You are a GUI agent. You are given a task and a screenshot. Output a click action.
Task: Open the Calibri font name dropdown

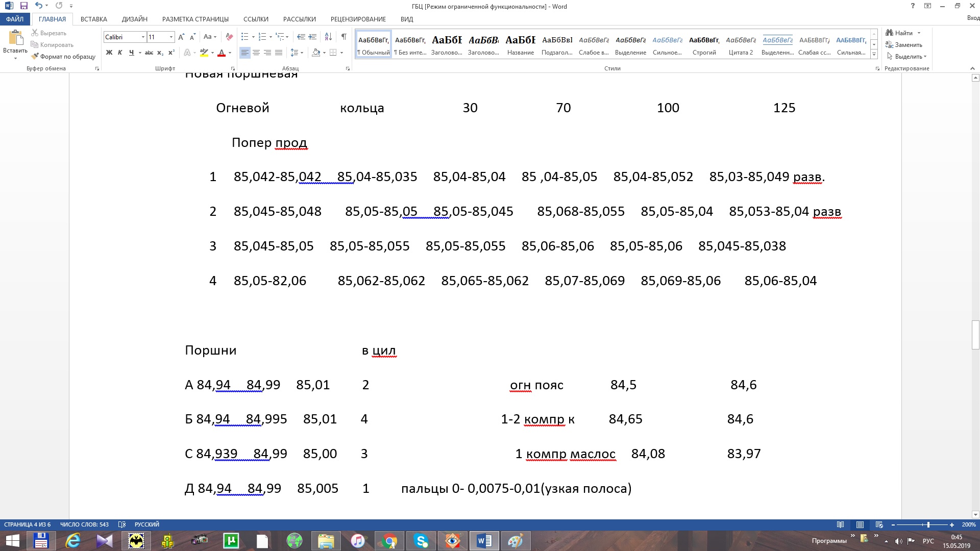(143, 37)
